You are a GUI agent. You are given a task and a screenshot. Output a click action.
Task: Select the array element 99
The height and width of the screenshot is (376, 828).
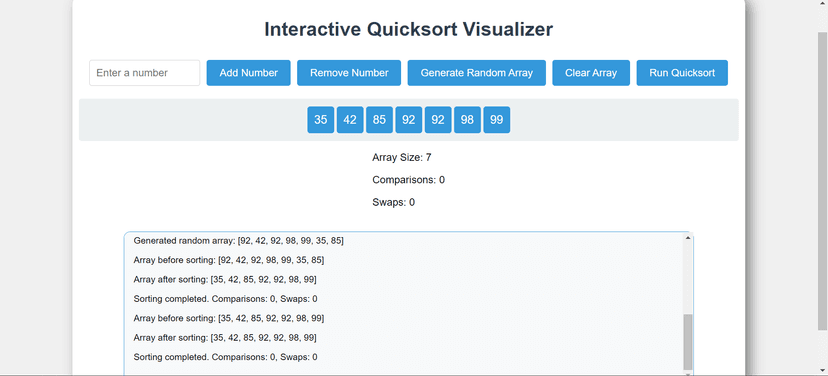tap(496, 120)
